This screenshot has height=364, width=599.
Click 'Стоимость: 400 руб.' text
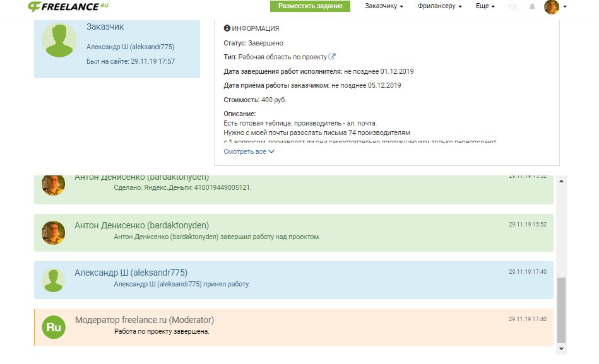(x=255, y=100)
